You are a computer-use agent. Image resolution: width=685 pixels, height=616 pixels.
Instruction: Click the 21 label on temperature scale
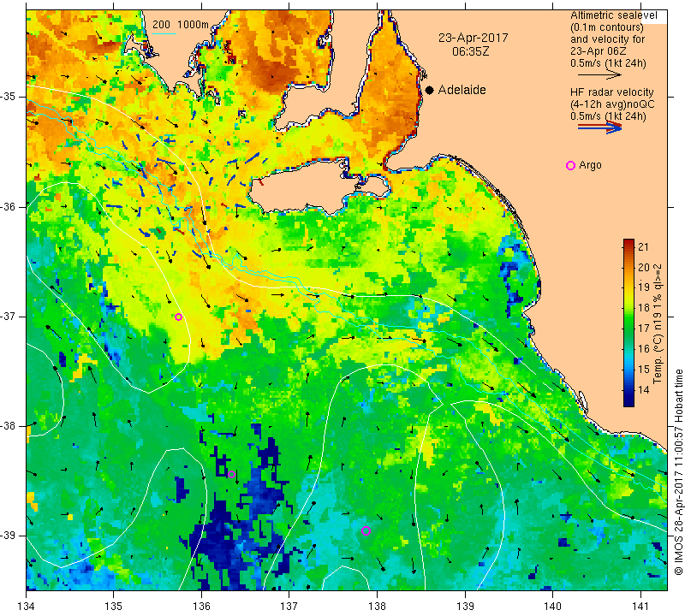coord(644,246)
